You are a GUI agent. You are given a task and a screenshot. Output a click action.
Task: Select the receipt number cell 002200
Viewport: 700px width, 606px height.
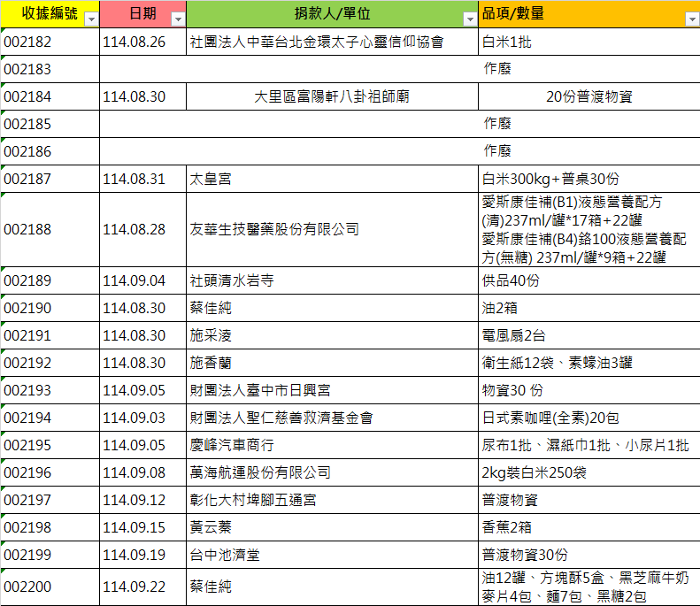tap(50, 587)
